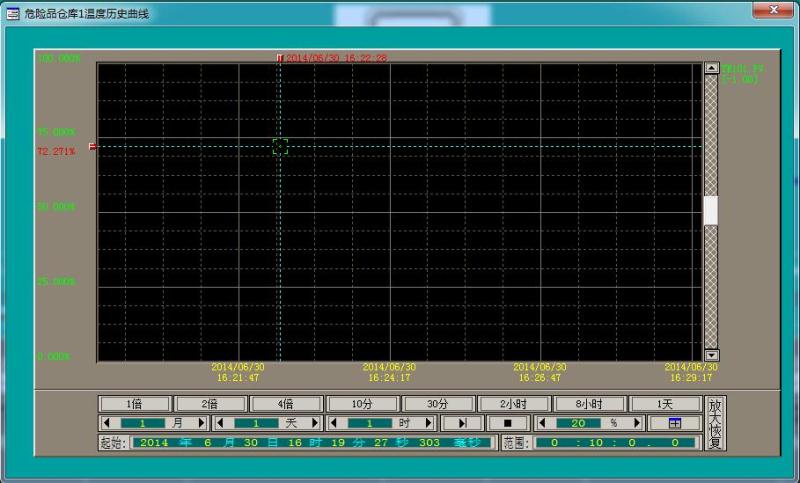The image size is (800, 483).
Task: Click the chart scrollbar down arrow
Action: 711,355
